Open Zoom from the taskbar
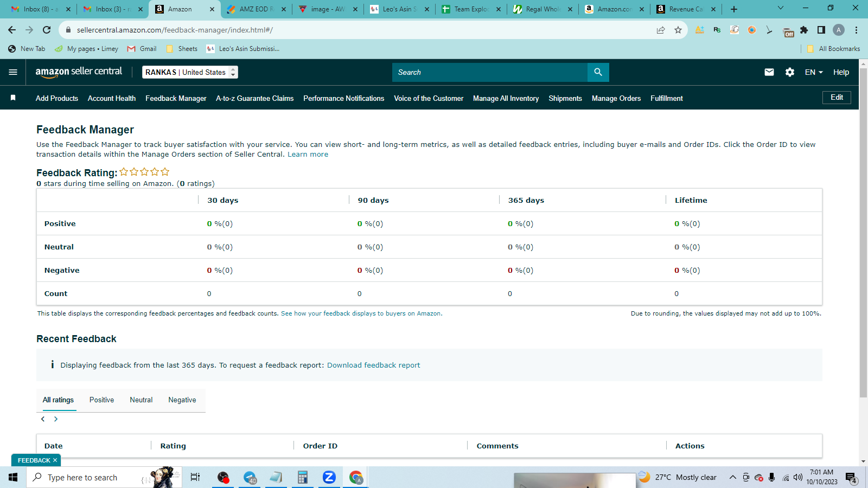Image resolution: width=868 pixels, height=488 pixels. (329, 477)
